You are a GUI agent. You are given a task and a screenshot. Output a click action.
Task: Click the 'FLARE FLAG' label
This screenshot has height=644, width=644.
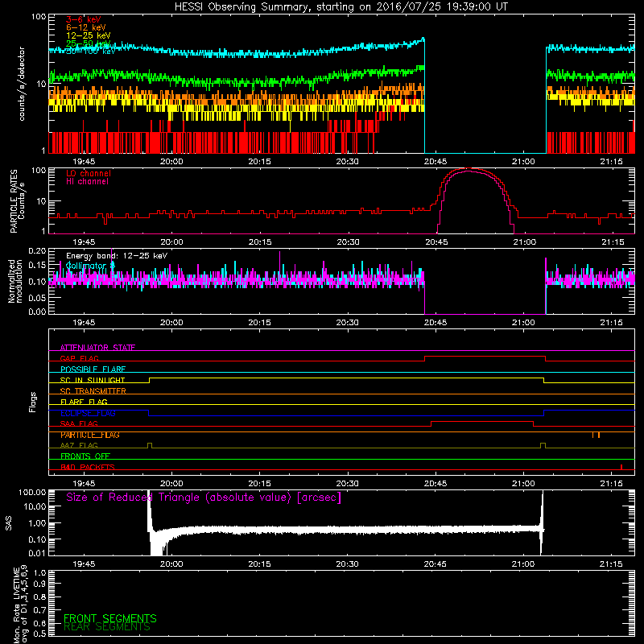(84, 402)
